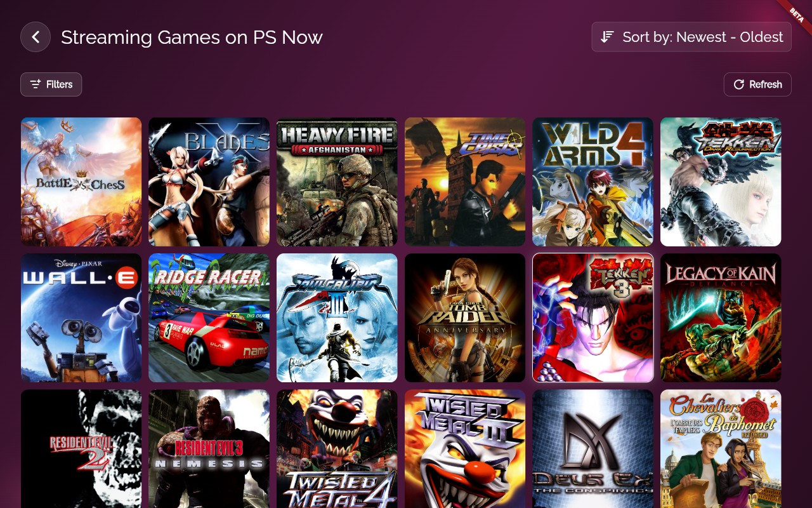Open Legacy of Kain Defiance
812x508 pixels.
(721, 318)
